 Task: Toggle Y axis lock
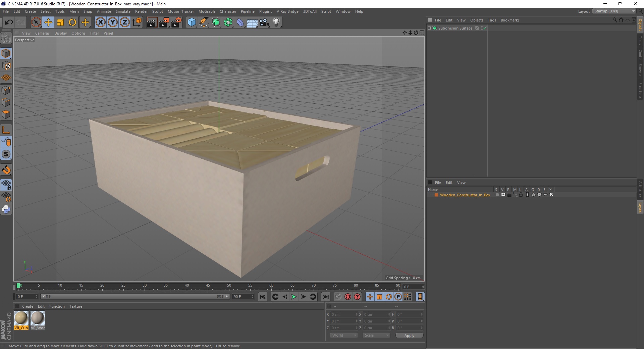[113, 22]
